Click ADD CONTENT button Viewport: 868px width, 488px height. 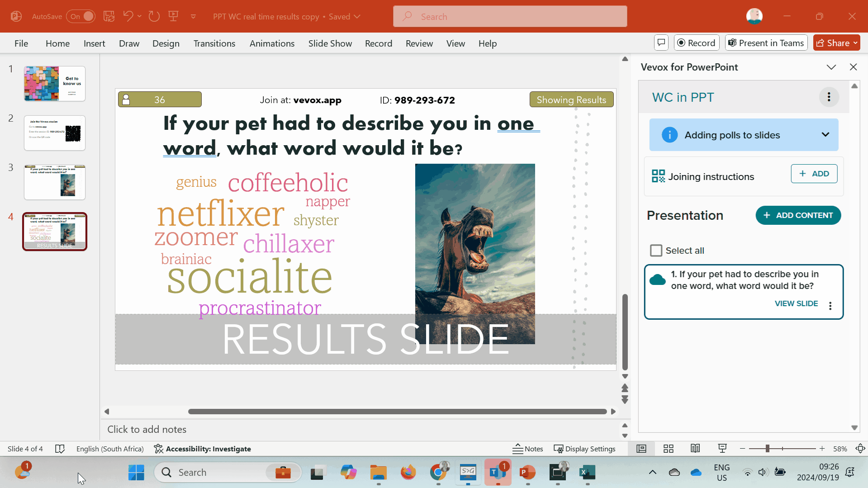click(798, 215)
